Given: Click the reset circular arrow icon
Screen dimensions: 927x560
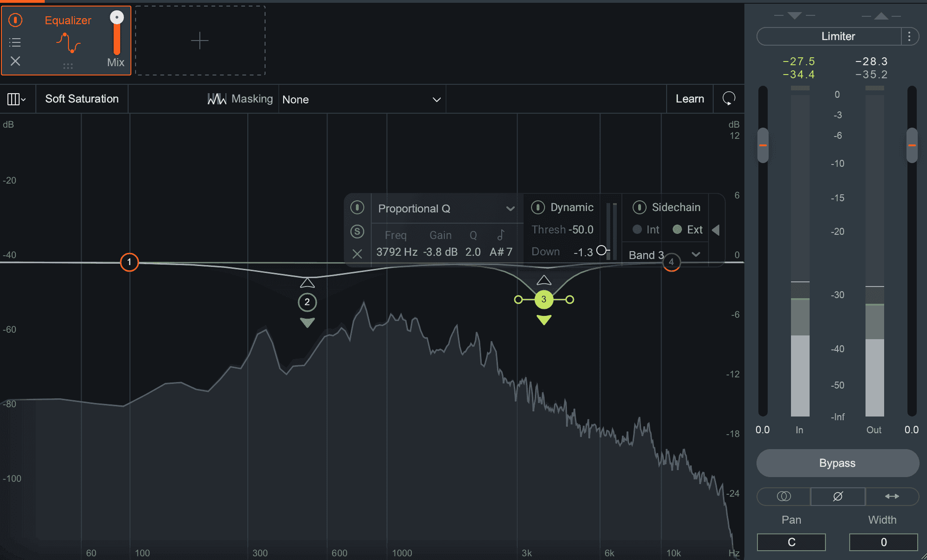Looking at the screenshot, I should (x=729, y=98).
